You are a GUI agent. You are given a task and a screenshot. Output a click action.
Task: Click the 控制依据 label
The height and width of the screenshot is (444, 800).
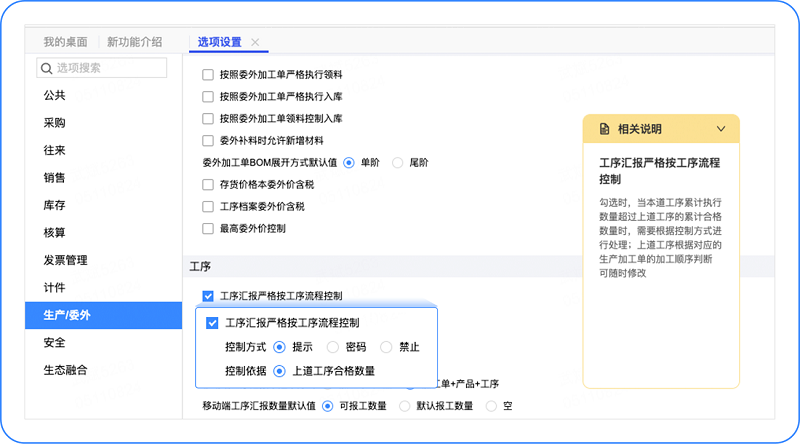[x=245, y=372]
